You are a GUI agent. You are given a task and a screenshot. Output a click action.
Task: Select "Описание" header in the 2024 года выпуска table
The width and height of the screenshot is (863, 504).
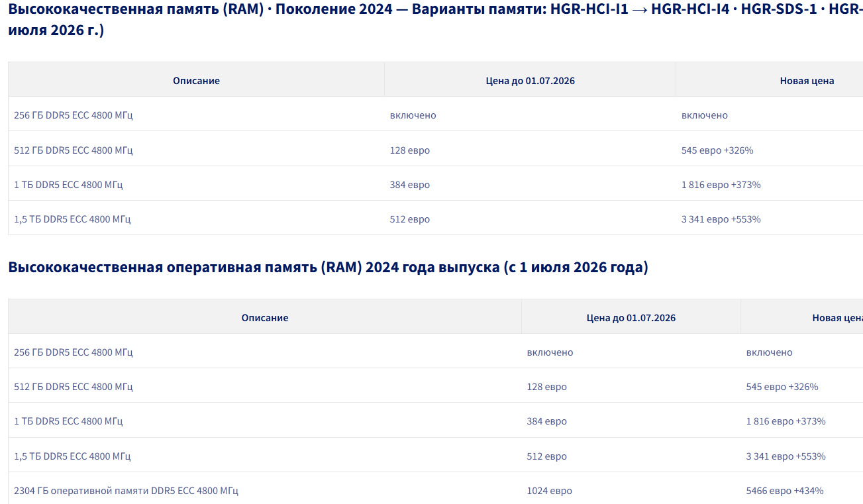tap(265, 318)
